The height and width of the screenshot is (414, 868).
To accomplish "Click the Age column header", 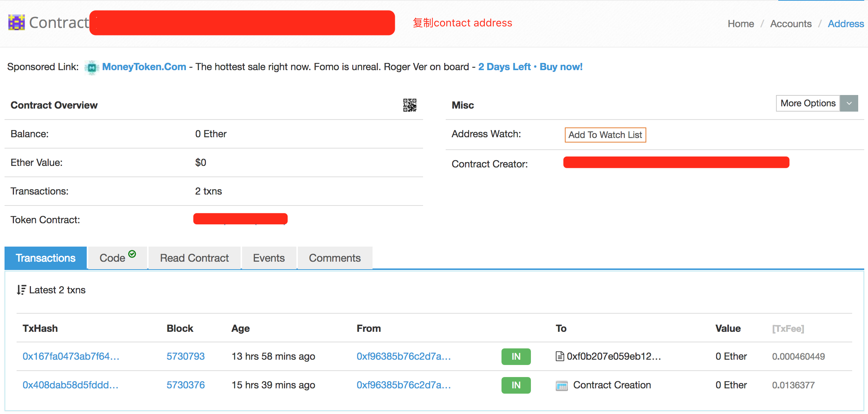I will 241,328.
